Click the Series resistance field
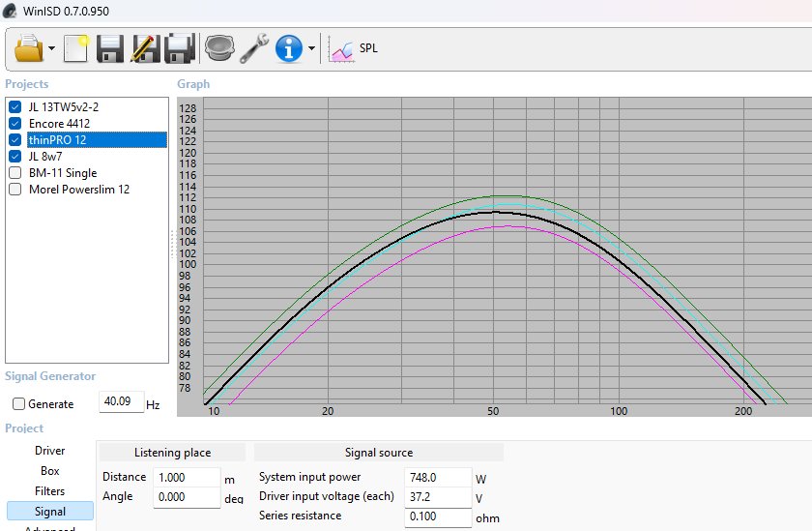This screenshot has width=812, height=531. click(x=438, y=516)
